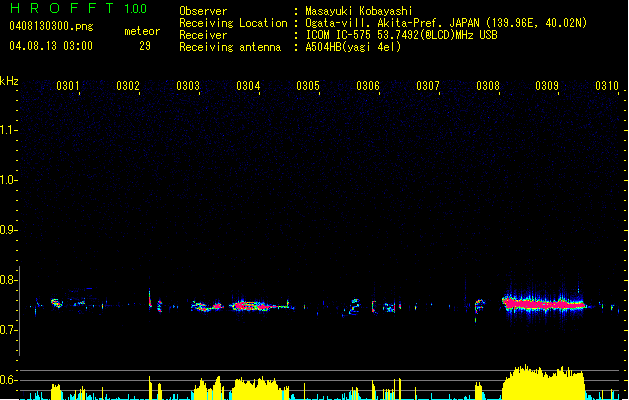
Task: Click the 0.8 kHz axis label
Action: click(x=7, y=280)
